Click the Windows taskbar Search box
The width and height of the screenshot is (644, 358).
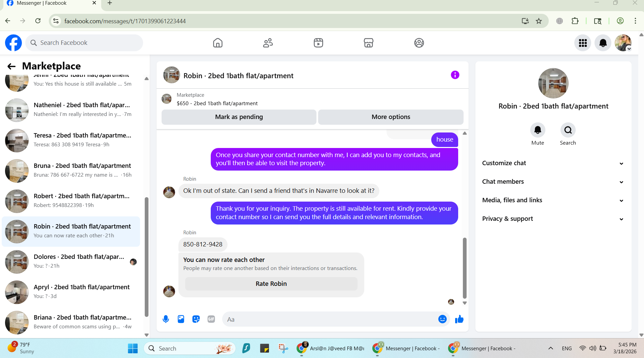(x=190, y=348)
